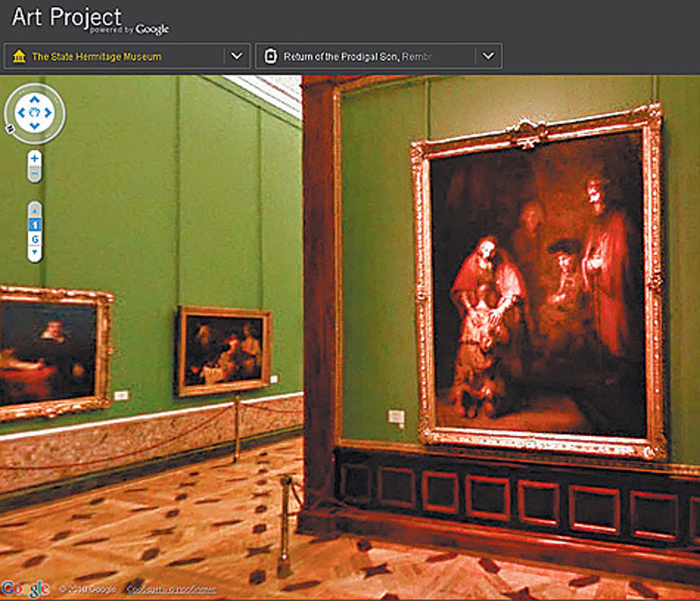Go down a floor with the down arrow
This screenshot has width=700, height=601.
pyautogui.click(x=34, y=253)
